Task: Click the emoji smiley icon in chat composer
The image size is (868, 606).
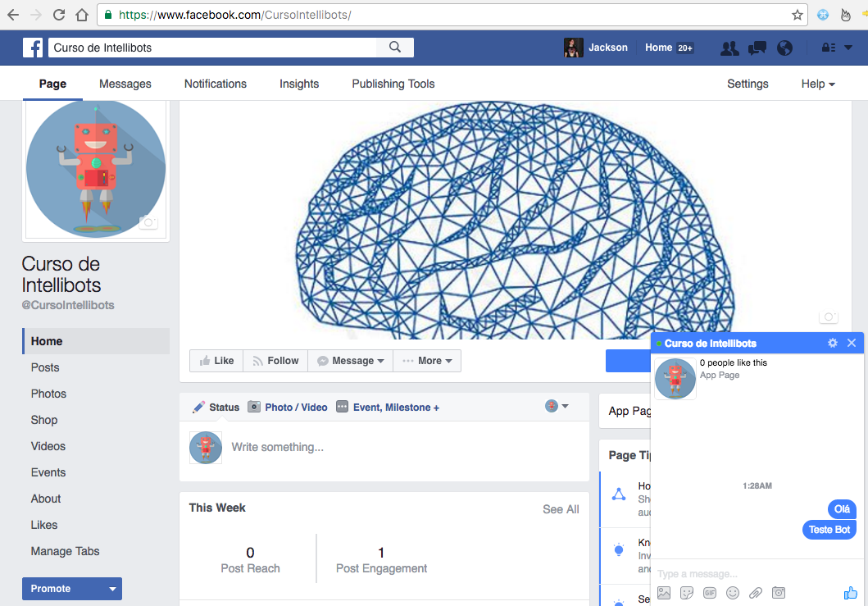Action: (x=732, y=592)
